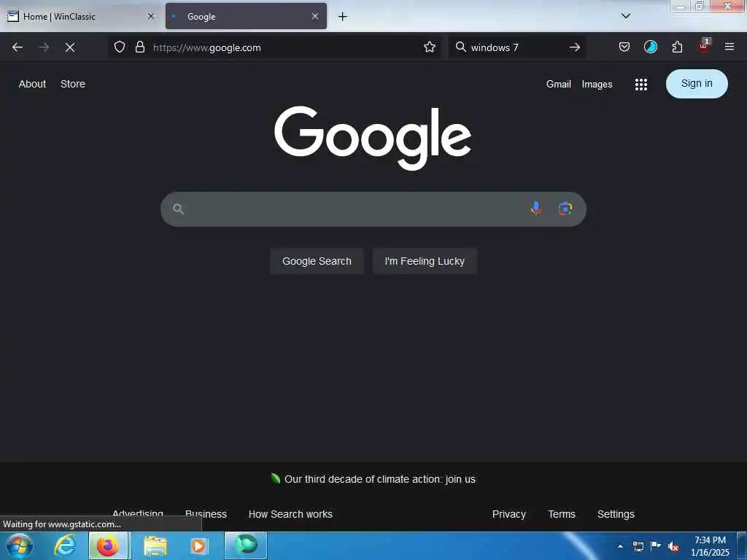Submit the windows 7 search arrow
Viewport: 747px width, 560px height.
point(575,47)
